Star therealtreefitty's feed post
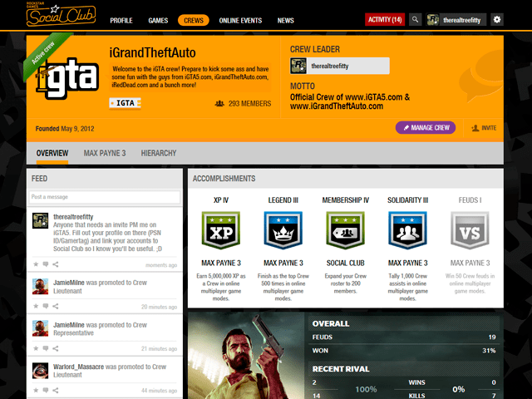Image resolution: width=532 pixels, height=399 pixels. coord(36,264)
